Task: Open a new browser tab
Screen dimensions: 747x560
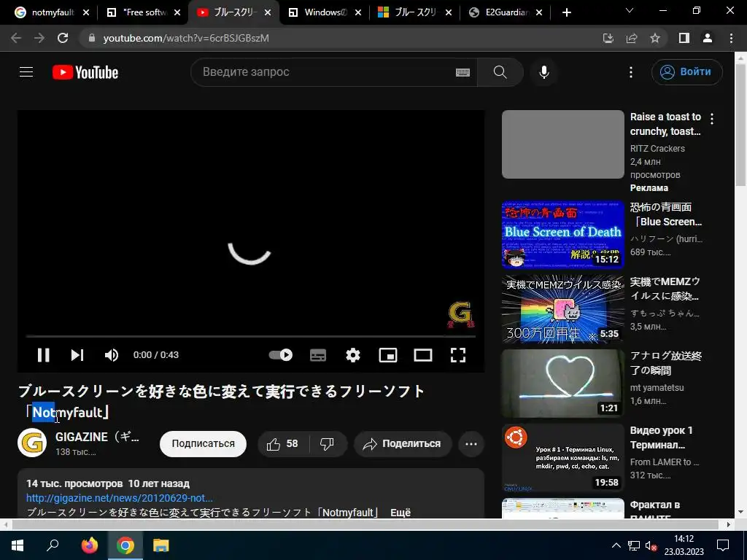Action: [x=566, y=13]
